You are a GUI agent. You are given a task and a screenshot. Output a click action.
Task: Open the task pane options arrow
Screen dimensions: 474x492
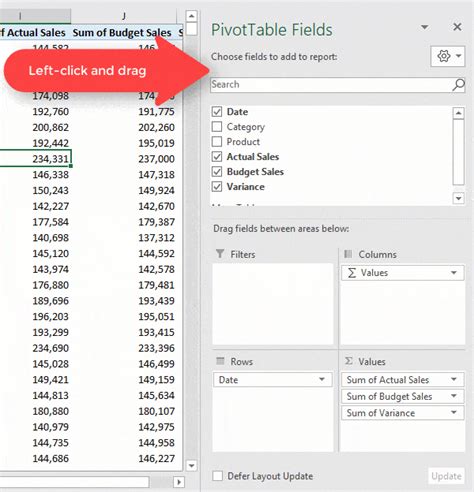(x=425, y=27)
